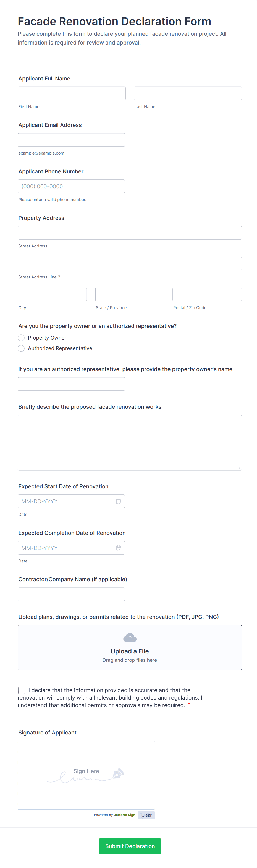Click the phone number input
The height and width of the screenshot is (868, 257).
[71, 186]
